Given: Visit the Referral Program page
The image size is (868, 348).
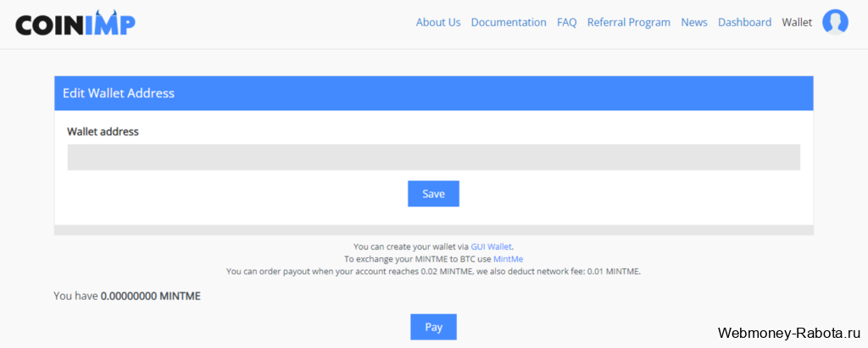Looking at the screenshot, I should [629, 22].
